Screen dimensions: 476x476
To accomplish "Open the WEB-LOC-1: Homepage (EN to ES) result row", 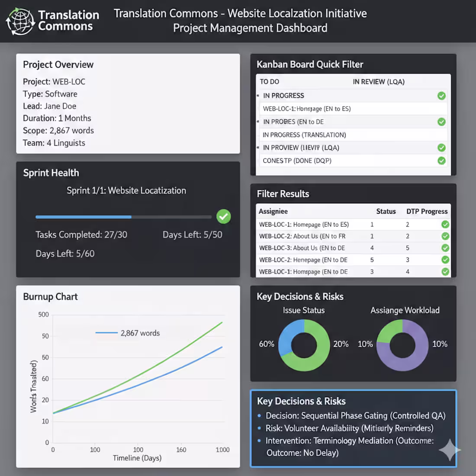I will pos(353,224).
